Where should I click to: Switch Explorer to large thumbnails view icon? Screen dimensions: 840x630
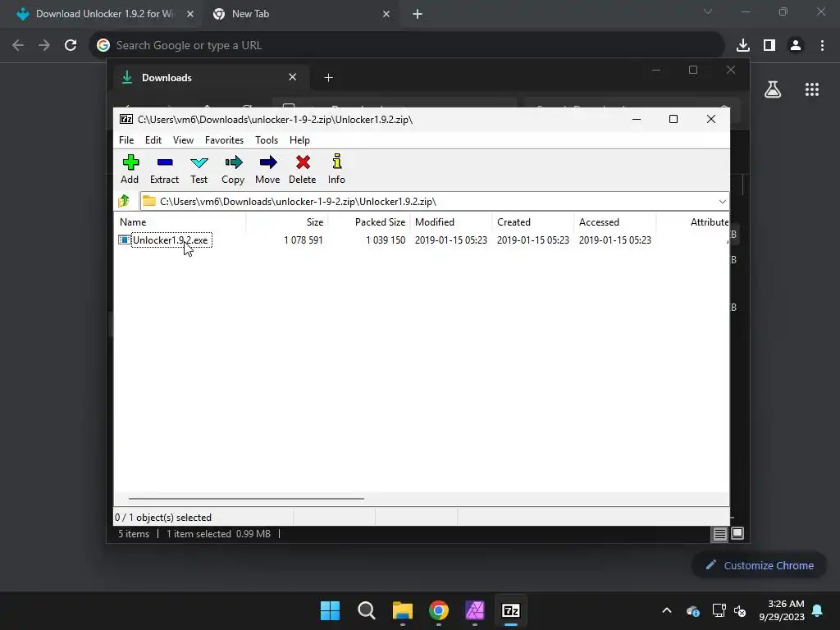[737, 533]
